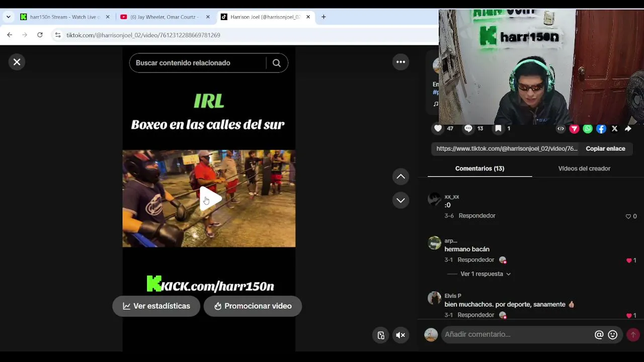Go to the previous video with the up arrow
This screenshot has width=644, height=362.
pyautogui.click(x=400, y=176)
